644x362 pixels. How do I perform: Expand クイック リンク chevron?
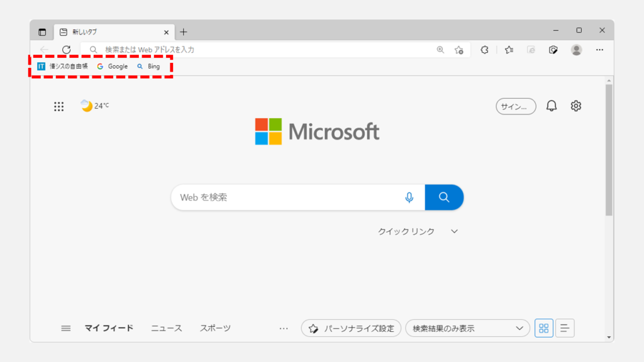click(454, 231)
